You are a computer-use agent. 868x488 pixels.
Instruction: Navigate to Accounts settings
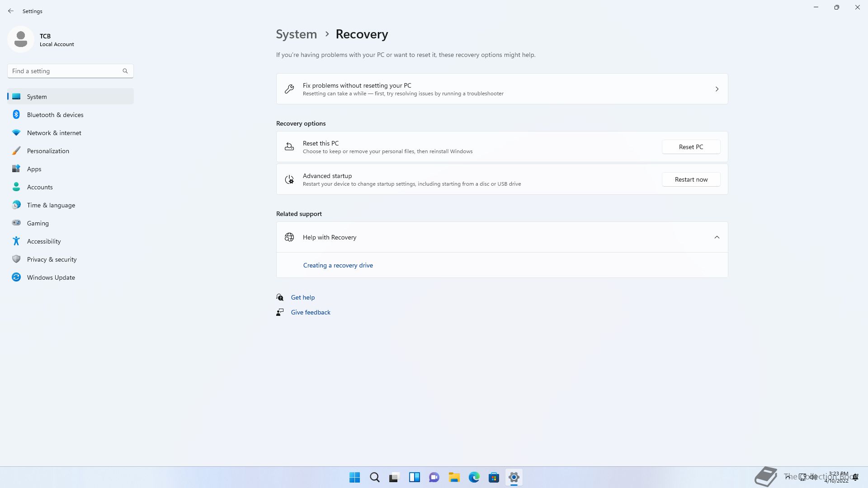(x=71, y=187)
